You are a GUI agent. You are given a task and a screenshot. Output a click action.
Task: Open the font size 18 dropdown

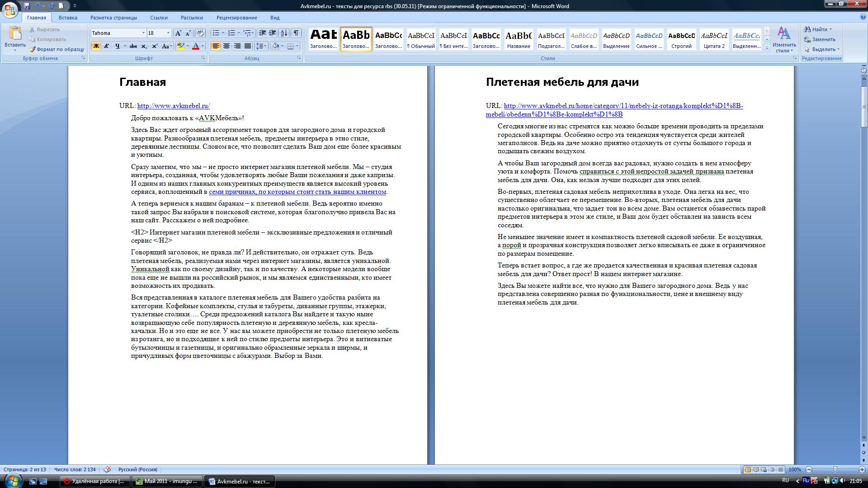coord(168,33)
